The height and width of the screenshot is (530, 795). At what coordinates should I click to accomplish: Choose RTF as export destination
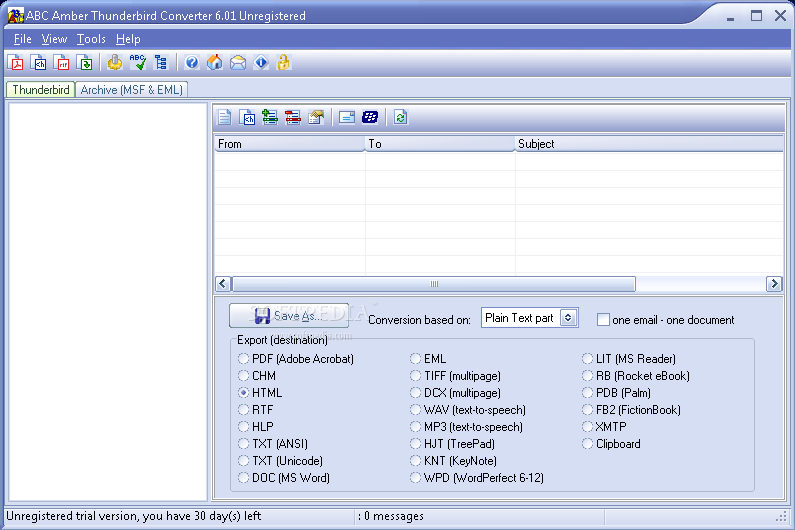tap(256, 410)
